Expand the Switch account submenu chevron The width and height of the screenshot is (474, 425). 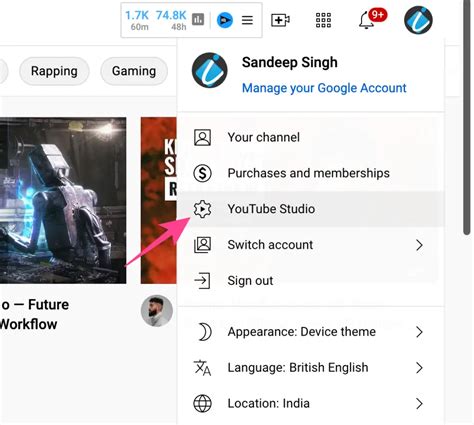coord(419,245)
